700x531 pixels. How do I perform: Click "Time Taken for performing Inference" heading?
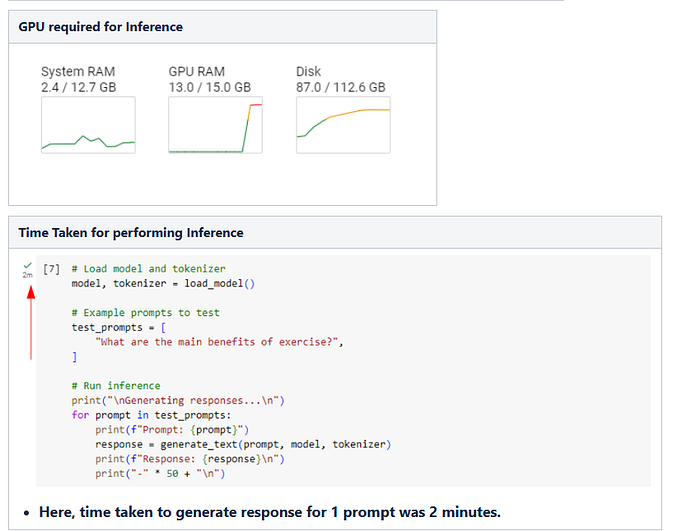pyautogui.click(x=131, y=233)
